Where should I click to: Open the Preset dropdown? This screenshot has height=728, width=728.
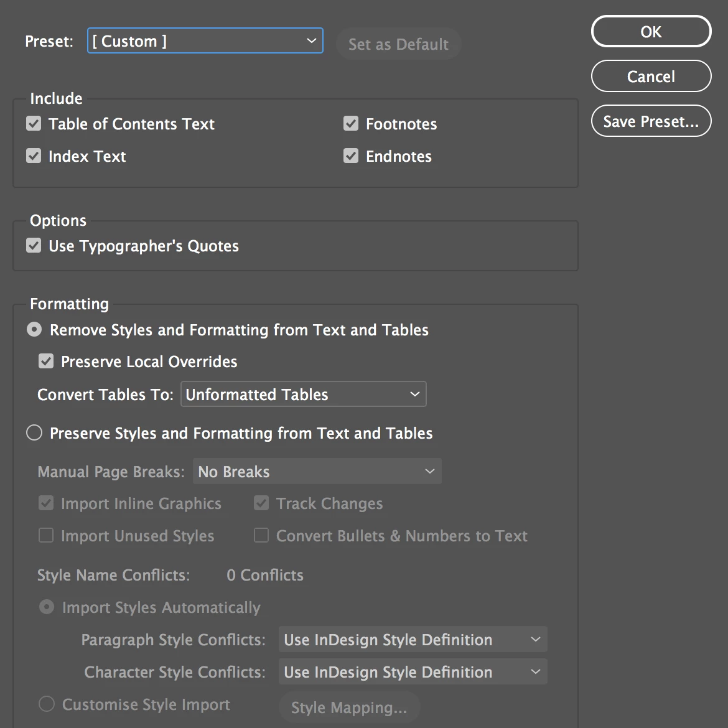(205, 41)
